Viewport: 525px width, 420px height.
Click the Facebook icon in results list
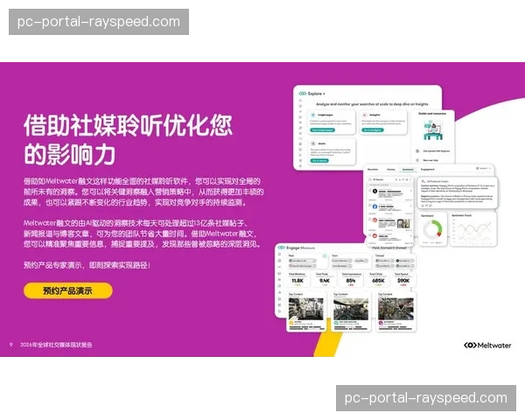pyautogui.click(x=375, y=206)
